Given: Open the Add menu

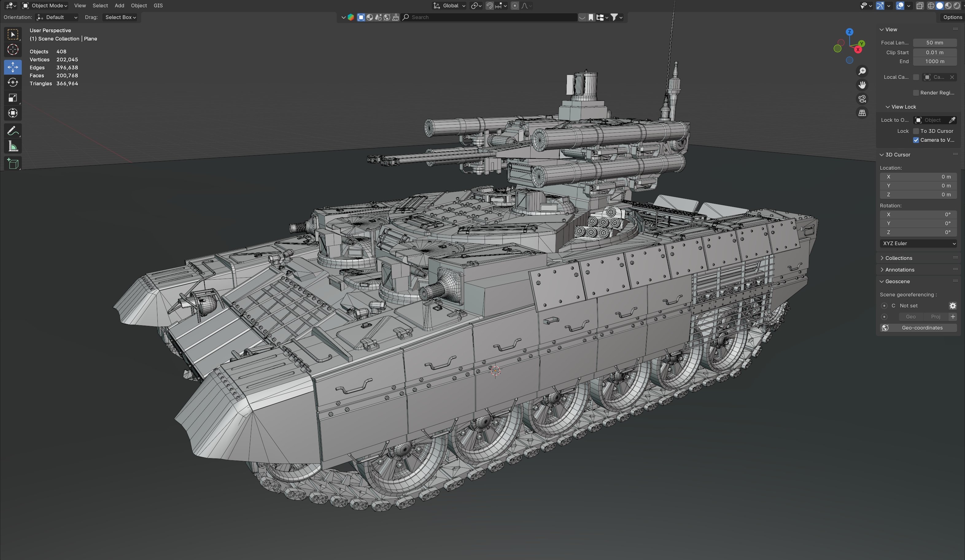Looking at the screenshot, I should [119, 6].
